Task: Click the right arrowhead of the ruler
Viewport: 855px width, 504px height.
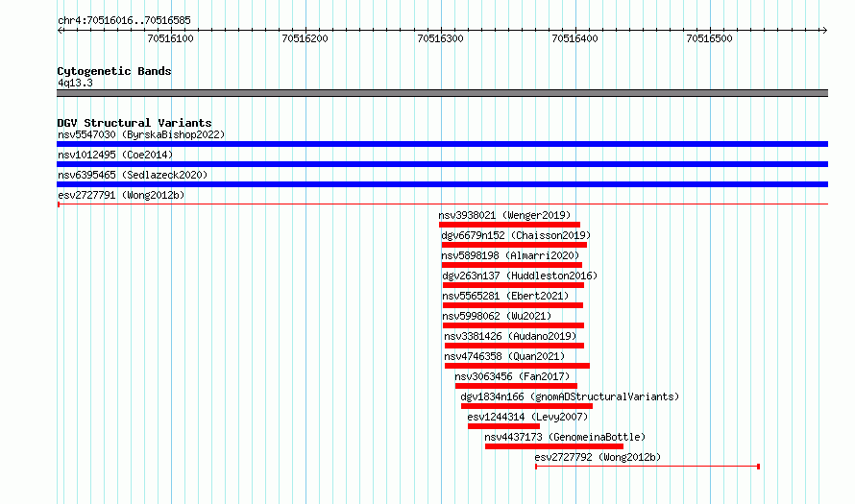Action: click(824, 30)
